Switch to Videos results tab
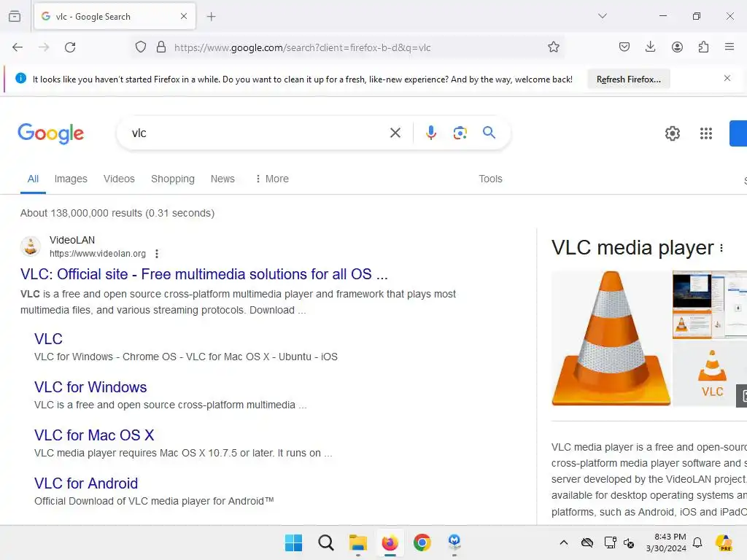The image size is (747, 560). (119, 179)
